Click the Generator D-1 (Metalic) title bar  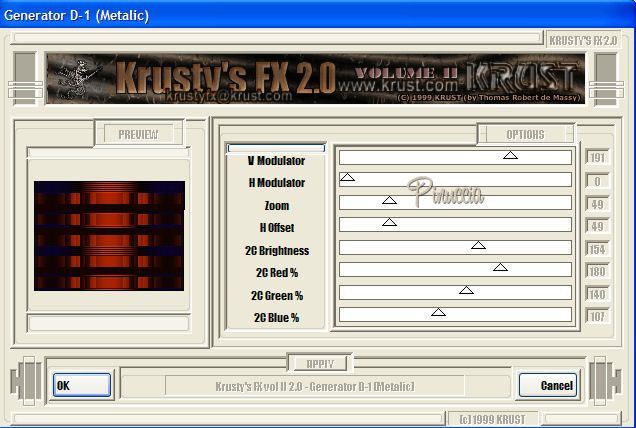point(318,15)
